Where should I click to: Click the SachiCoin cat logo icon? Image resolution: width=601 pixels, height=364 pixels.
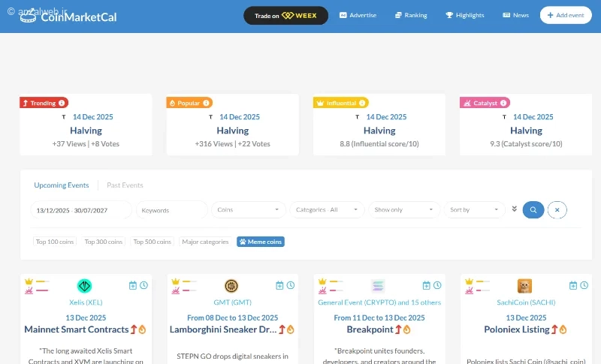tap(524, 286)
